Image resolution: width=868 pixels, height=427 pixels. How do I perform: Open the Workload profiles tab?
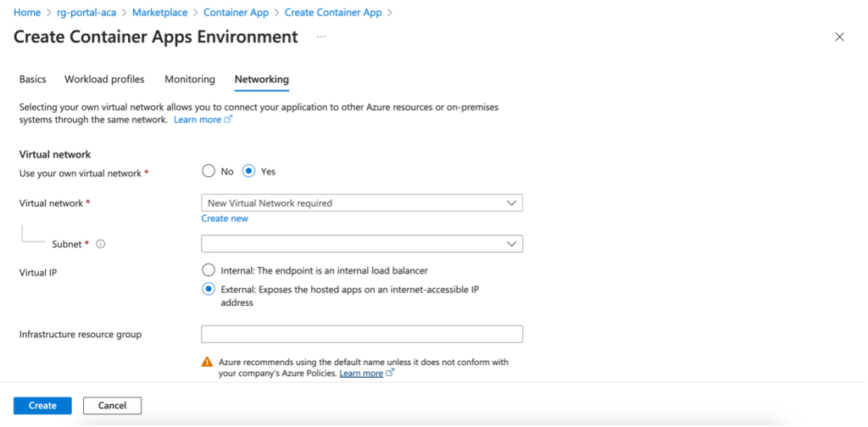tap(104, 80)
